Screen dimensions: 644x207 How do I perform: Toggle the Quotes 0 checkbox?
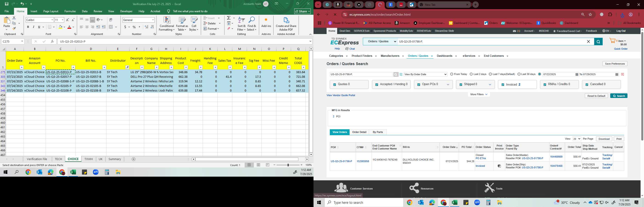334,85
